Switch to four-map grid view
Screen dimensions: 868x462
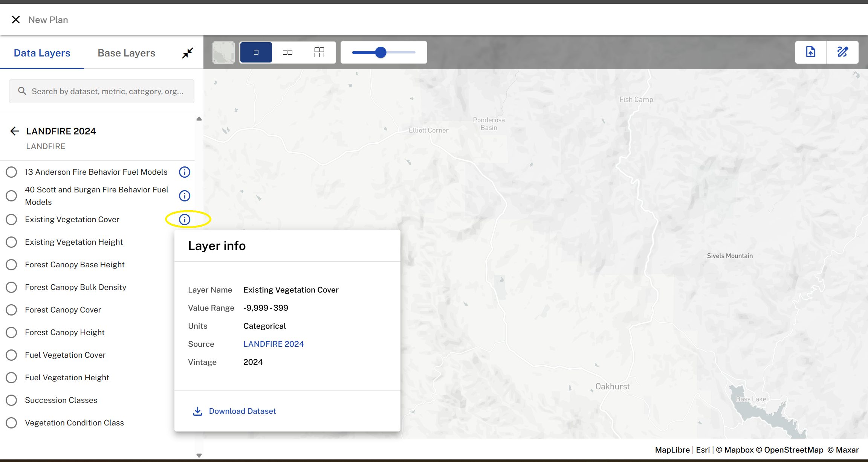coord(319,52)
